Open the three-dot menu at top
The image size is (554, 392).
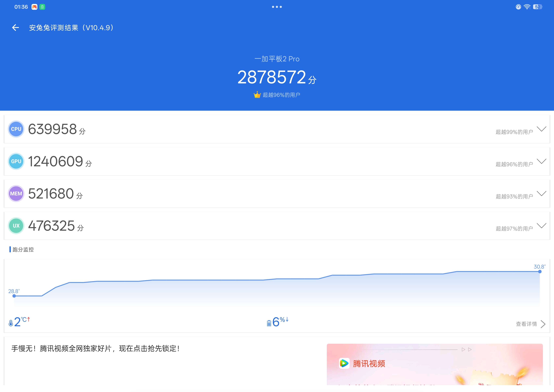click(x=277, y=7)
